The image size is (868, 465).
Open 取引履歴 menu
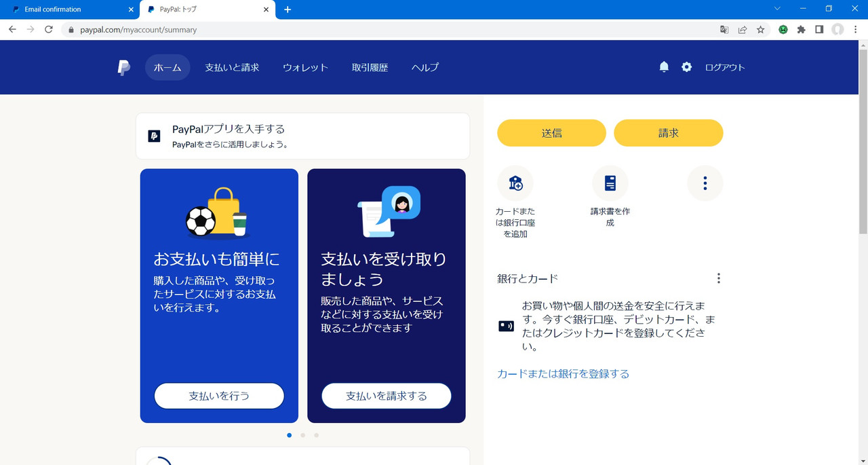(370, 67)
